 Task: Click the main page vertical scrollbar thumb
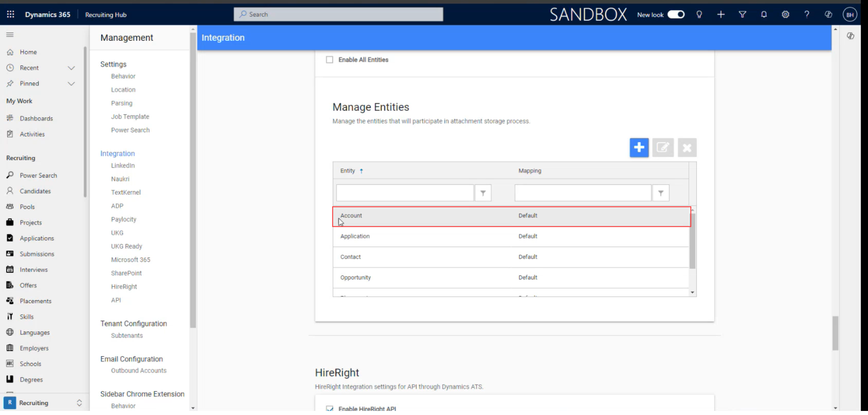tap(835, 333)
